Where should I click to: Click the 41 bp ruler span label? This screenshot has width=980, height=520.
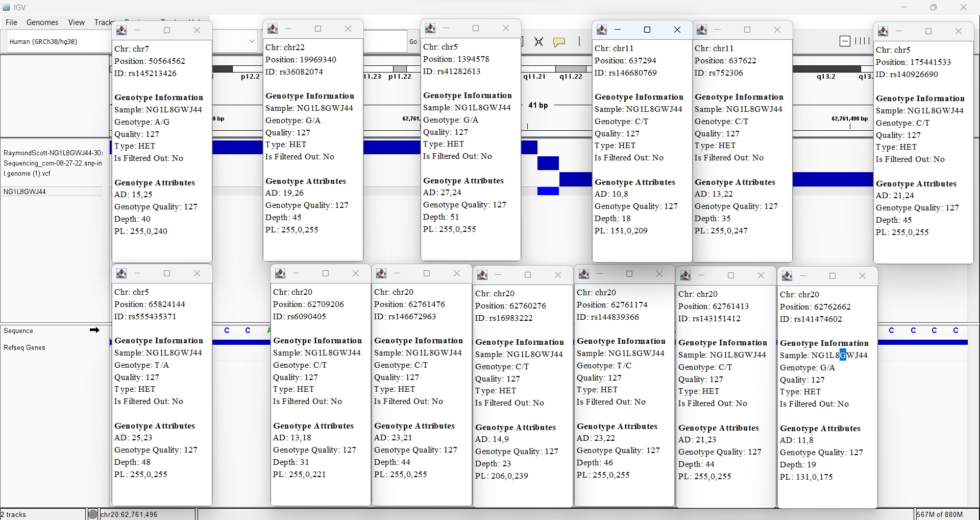coord(538,105)
